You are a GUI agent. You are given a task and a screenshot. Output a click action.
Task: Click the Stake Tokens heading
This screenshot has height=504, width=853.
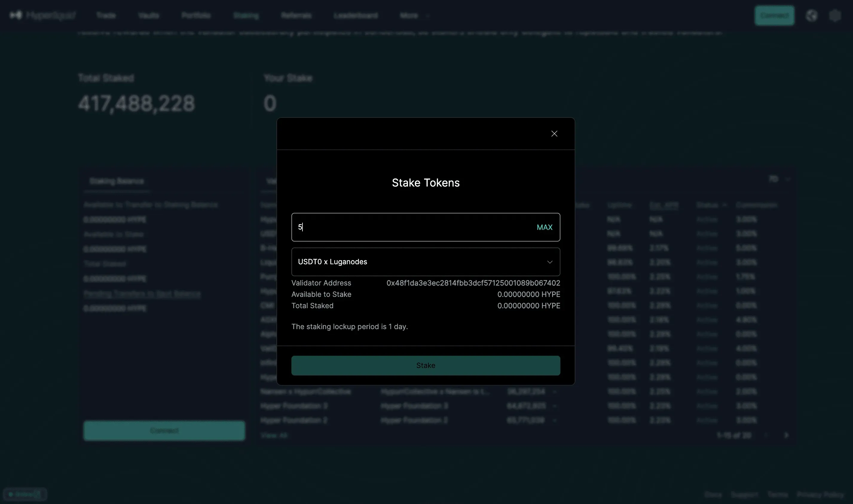click(x=426, y=183)
